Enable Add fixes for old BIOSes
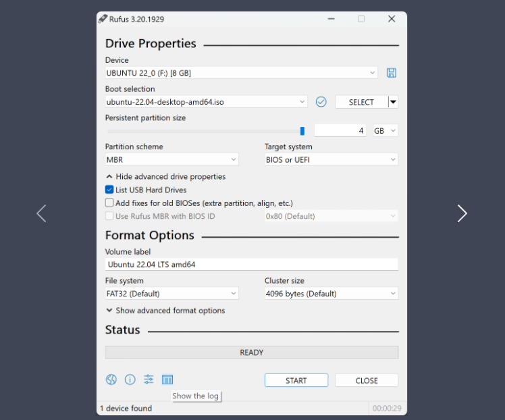This screenshot has width=505, height=420. tap(109, 203)
